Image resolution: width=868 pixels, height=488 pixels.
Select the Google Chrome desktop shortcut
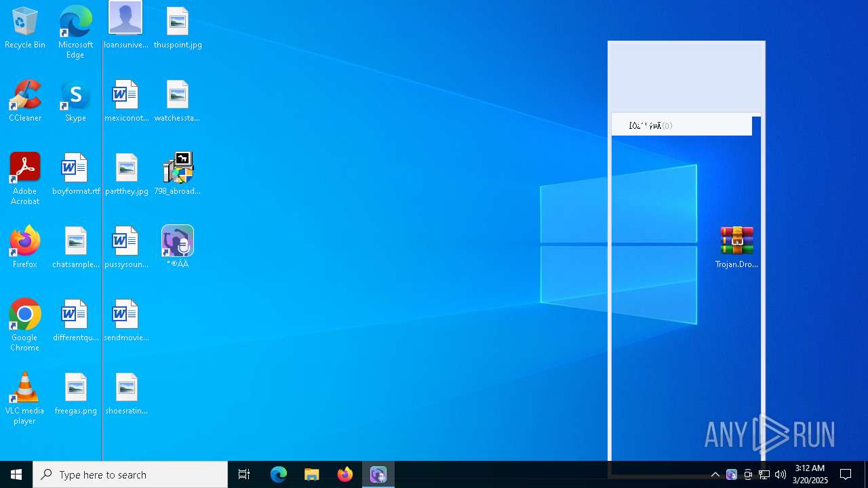(x=25, y=325)
